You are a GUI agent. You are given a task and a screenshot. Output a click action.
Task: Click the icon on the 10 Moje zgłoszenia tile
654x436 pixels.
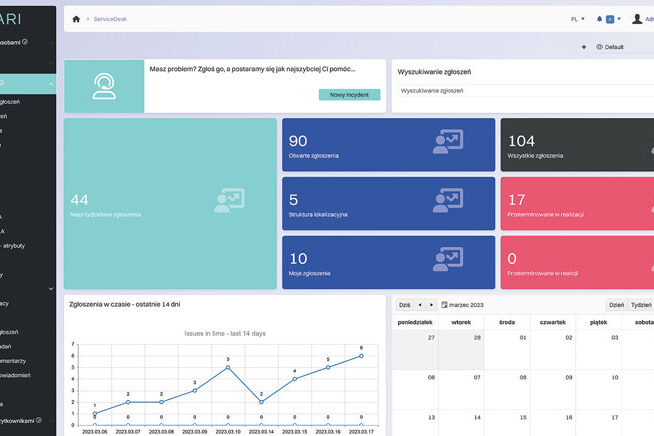447,259
